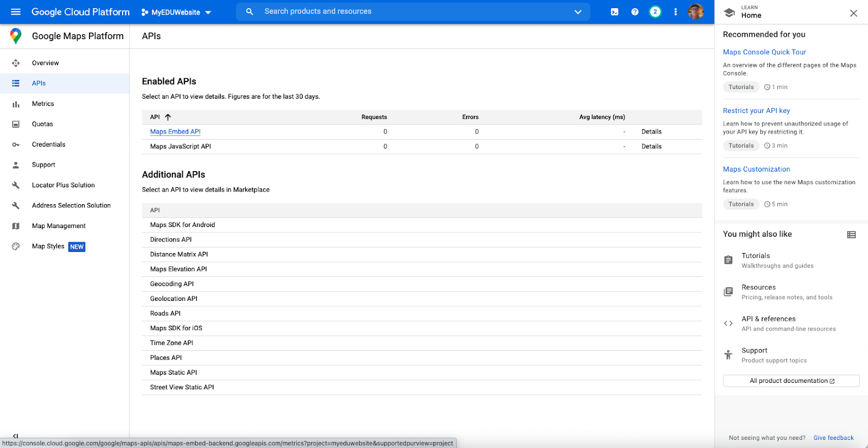Select Geocoding API row
This screenshot has width=868, height=448.
pos(422,284)
